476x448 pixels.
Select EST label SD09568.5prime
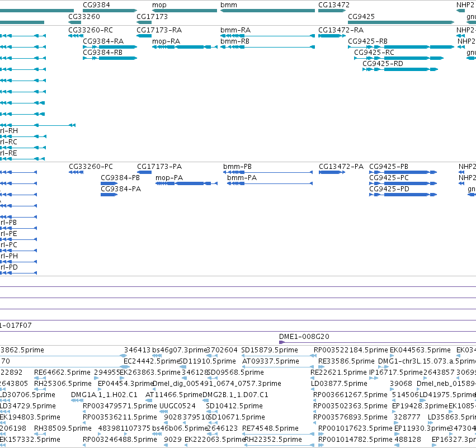(235, 372)
